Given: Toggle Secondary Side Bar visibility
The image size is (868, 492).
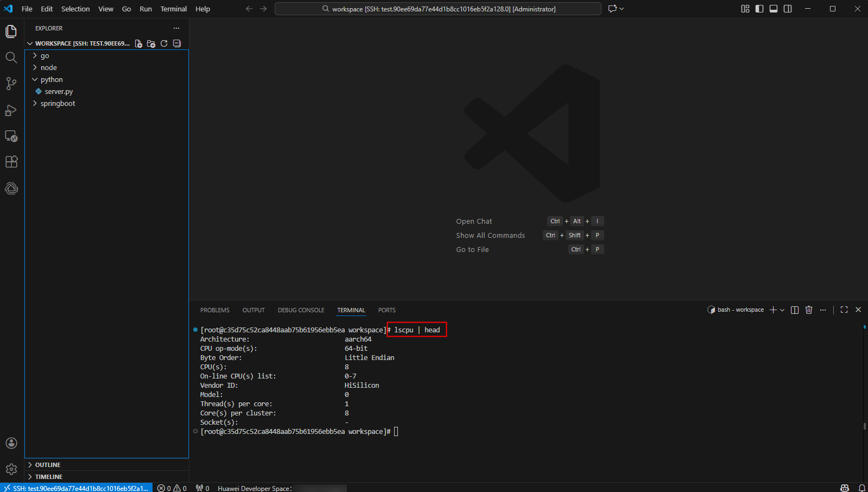Looking at the screenshot, I should 788,9.
